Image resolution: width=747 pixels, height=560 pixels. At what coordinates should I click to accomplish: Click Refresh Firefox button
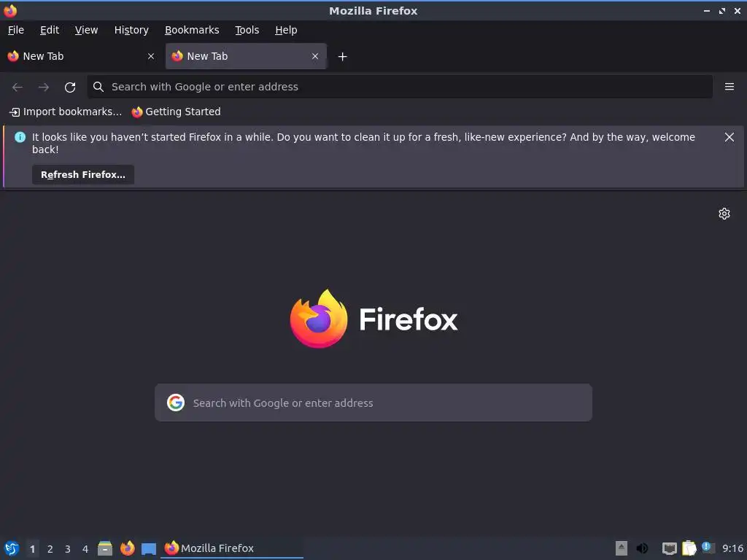pyautogui.click(x=83, y=175)
